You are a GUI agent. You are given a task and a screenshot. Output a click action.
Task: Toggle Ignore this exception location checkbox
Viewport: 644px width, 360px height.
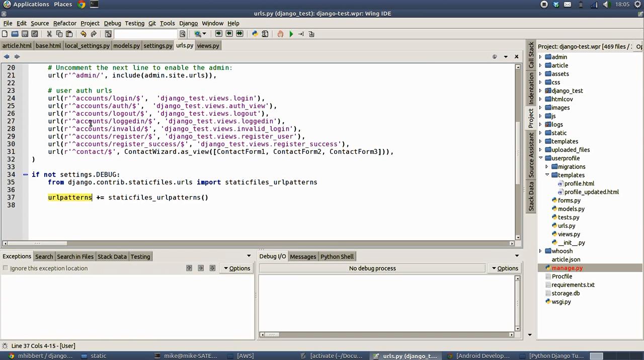point(6,268)
